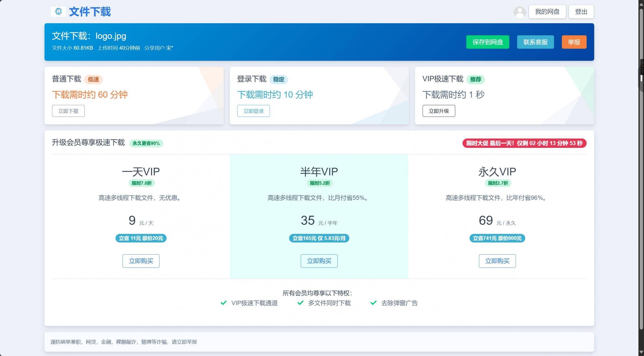The image size is (644, 356).
Task: Click 立即升级 for VIP download
Action: click(438, 111)
